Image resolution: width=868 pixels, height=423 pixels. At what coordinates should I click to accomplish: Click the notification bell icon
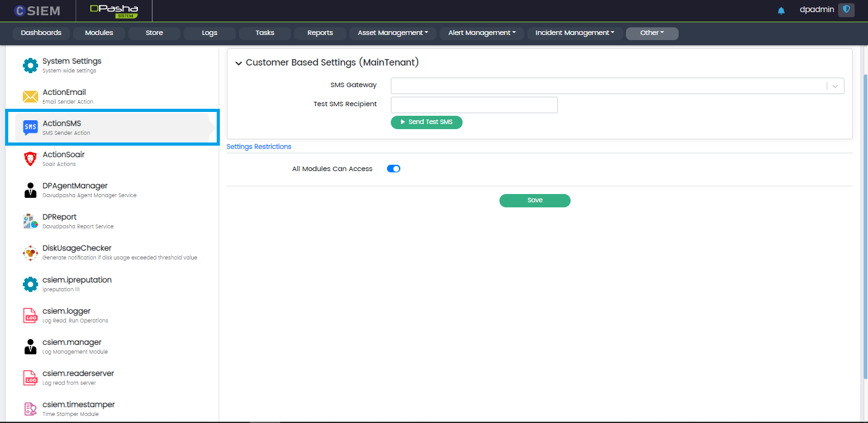point(781,11)
